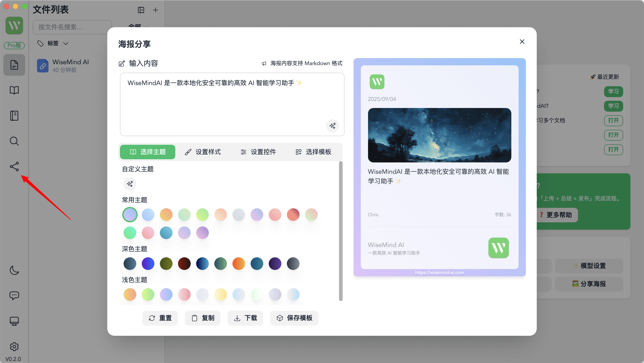Open the notebook icon in sidebar

pos(14,116)
